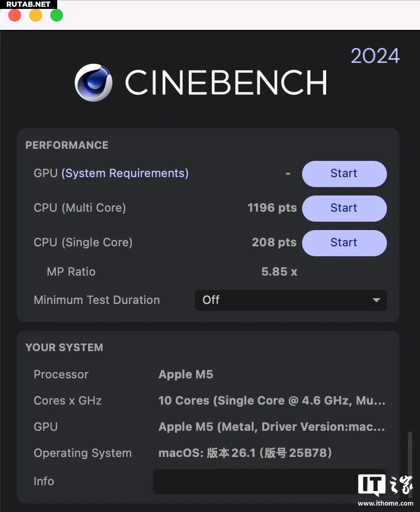
Task: Minimize window with the yellow button
Action: point(36,15)
